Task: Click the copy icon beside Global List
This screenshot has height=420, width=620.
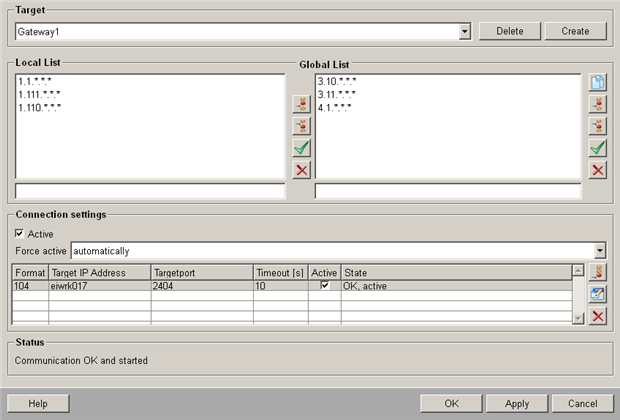Action: point(598,82)
